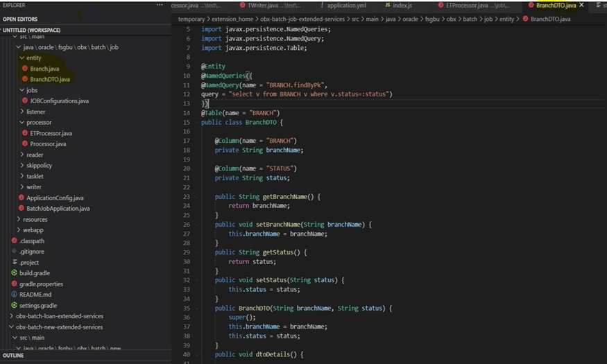The height and width of the screenshot is (364, 607).
Task: Click the .classpath file icon
Action: tap(15, 241)
